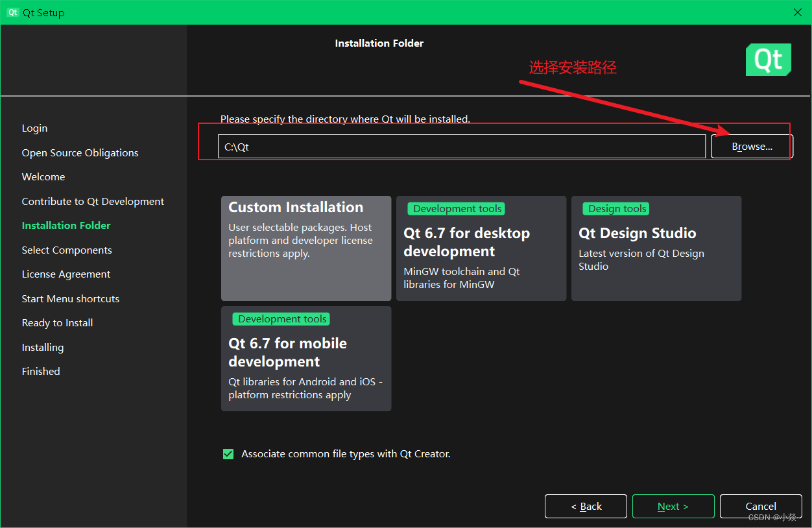The width and height of the screenshot is (812, 528).
Task: Click the Next button to continue
Action: coord(673,506)
